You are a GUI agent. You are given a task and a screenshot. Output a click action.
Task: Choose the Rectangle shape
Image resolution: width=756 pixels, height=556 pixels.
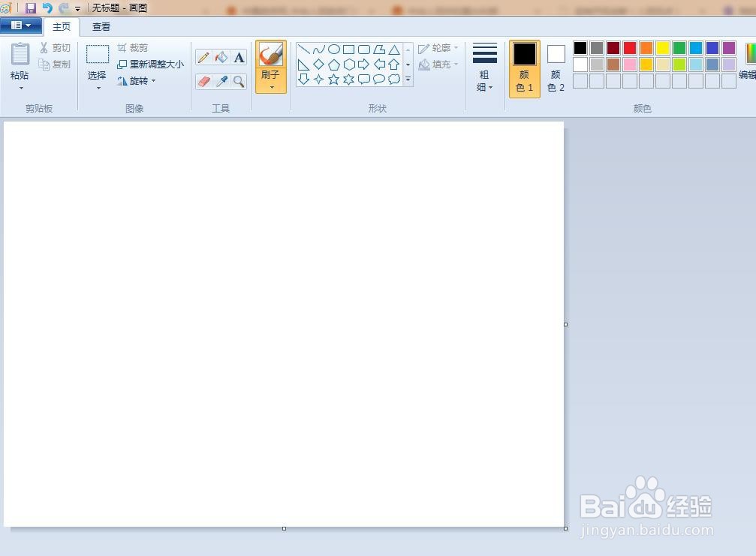tap(348, 49)
